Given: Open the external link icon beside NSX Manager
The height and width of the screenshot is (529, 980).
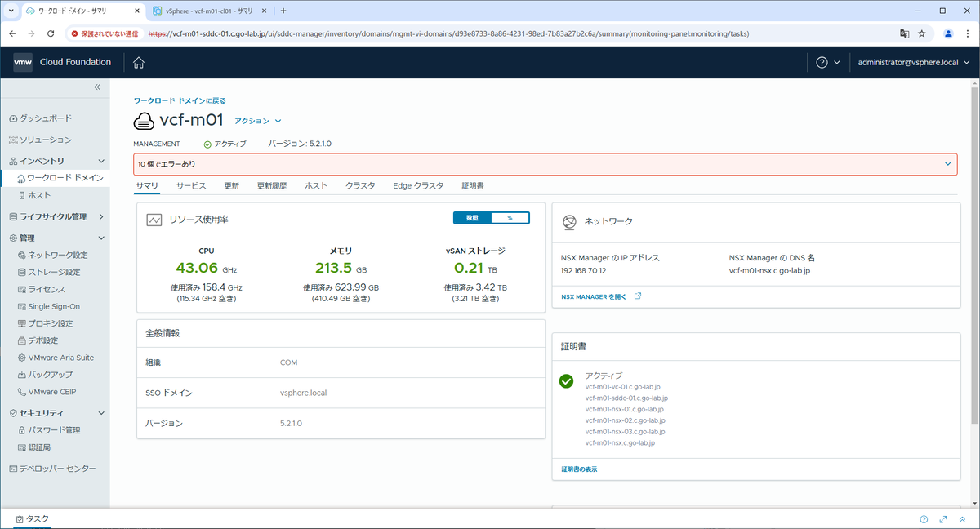Looking at the screenshot, I should pyautogui.click(x=638, y=296).
